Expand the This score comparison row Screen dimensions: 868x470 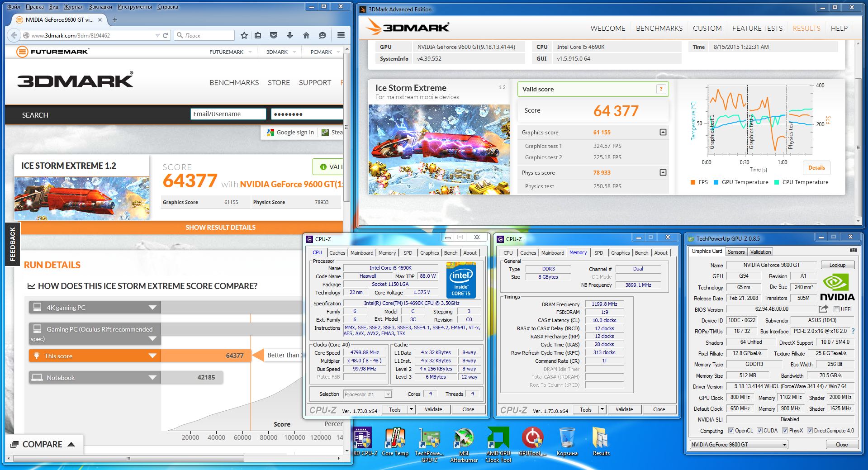(152, 356)
